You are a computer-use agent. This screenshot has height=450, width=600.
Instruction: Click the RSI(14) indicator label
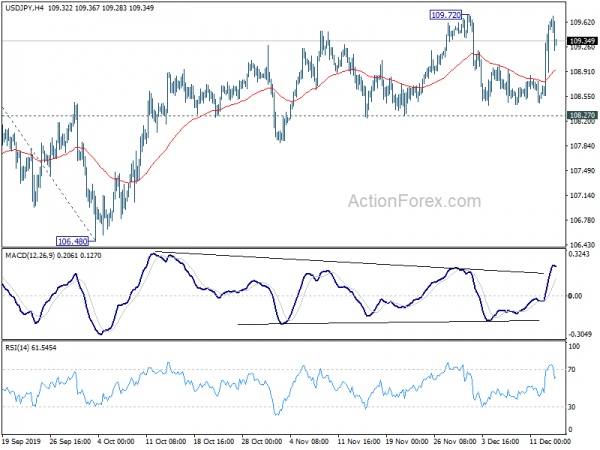(x=19, y=347)
